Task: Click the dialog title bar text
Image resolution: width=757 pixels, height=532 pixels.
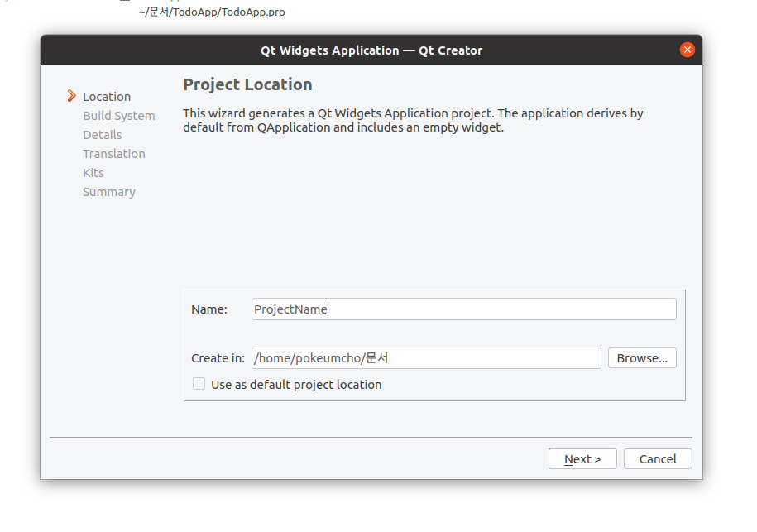Action: pos(371,50)
